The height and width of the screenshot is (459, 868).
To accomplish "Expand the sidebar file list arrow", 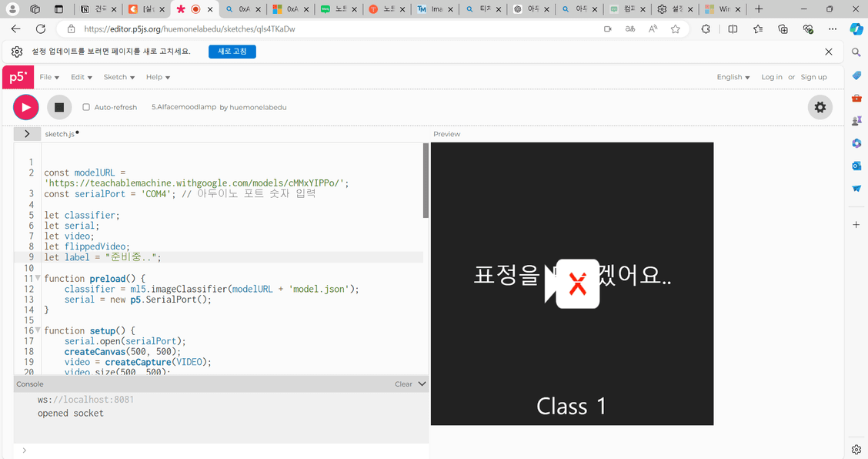I will click(x=27, y=134).
